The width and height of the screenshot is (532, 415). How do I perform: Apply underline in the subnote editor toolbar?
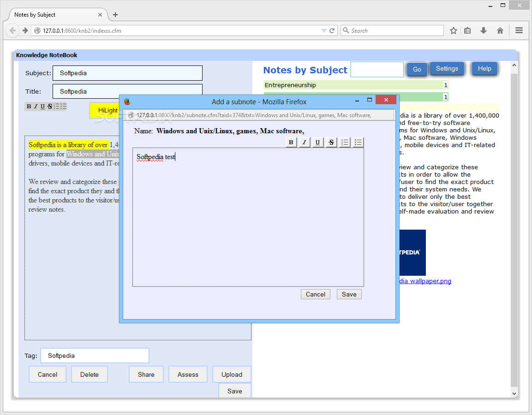click(317, 142)
